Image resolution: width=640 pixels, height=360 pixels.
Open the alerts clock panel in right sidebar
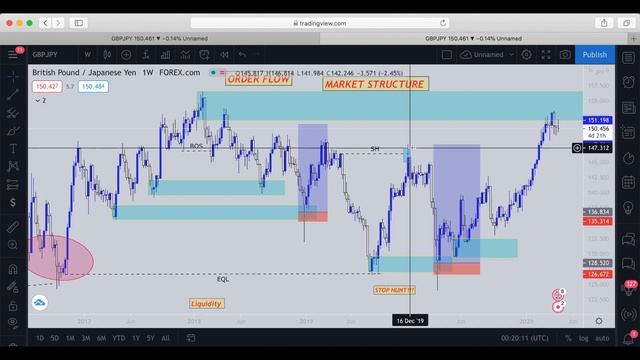click(628, 82)
